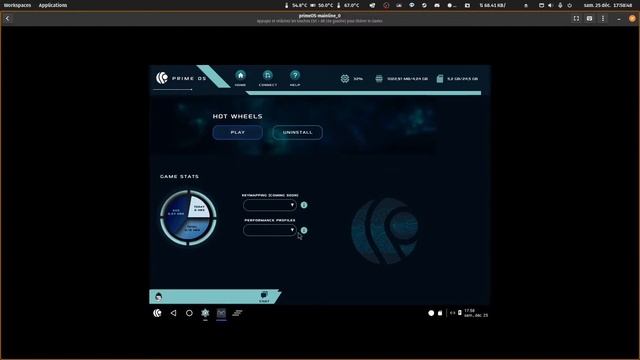This screenshot has height=360, width=640.
Task: Tap the Android back triangle button
Action: coord(173,313)
